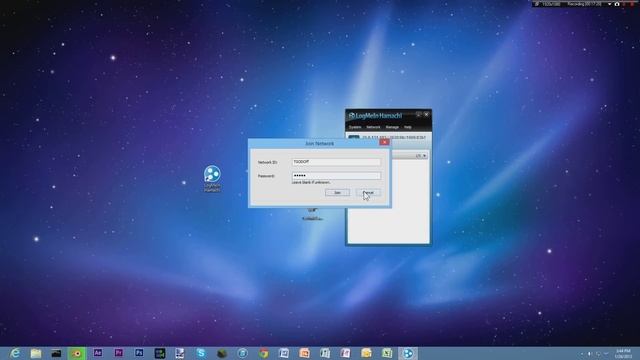Click the Join button in Join Network dialog
640x360 pixels.
[337, 192]
